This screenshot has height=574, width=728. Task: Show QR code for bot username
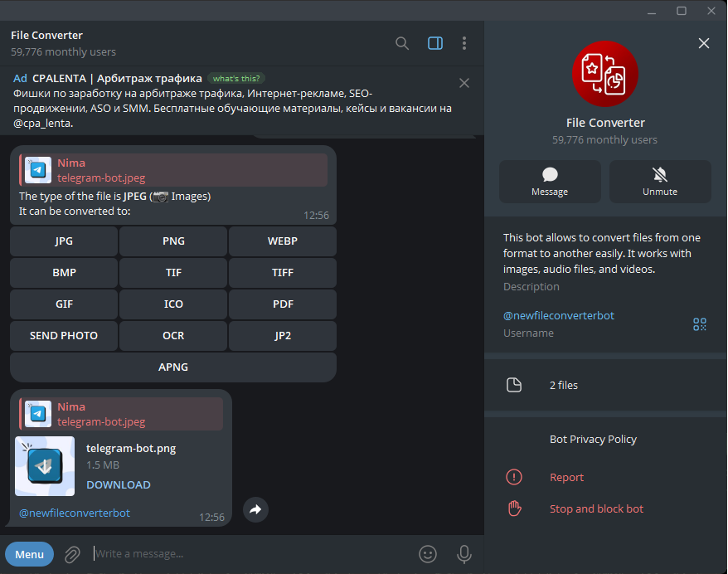700,324
